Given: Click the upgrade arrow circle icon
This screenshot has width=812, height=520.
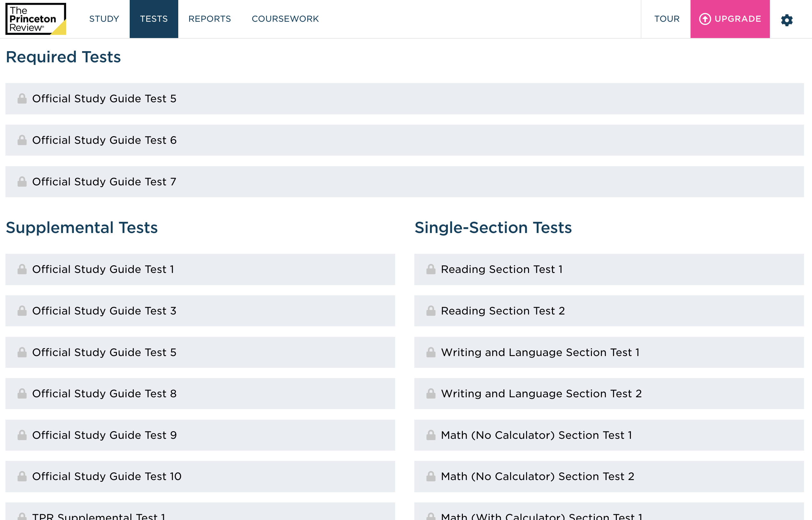Looking at the screenshot, I should pyautogui.click(x=705, y=19).
